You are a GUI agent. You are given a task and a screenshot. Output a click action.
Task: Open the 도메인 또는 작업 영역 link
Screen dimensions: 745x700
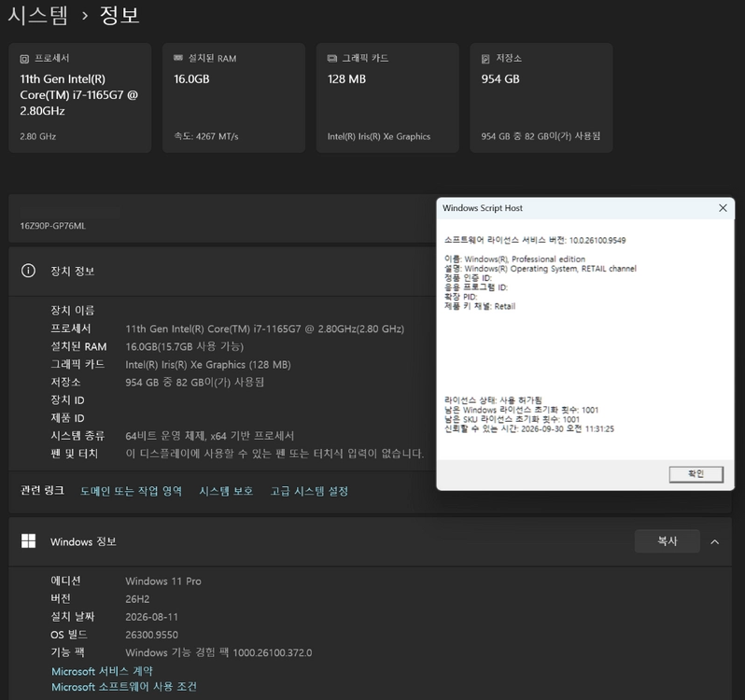pyautogui.click(x=131, y=491)
